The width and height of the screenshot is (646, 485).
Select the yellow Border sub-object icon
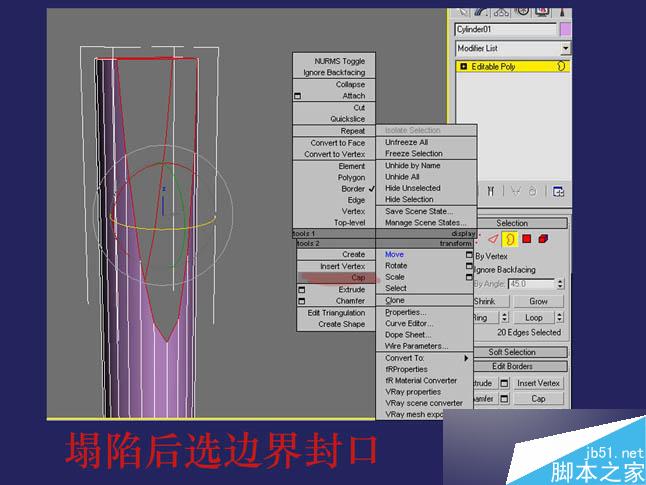510,239
